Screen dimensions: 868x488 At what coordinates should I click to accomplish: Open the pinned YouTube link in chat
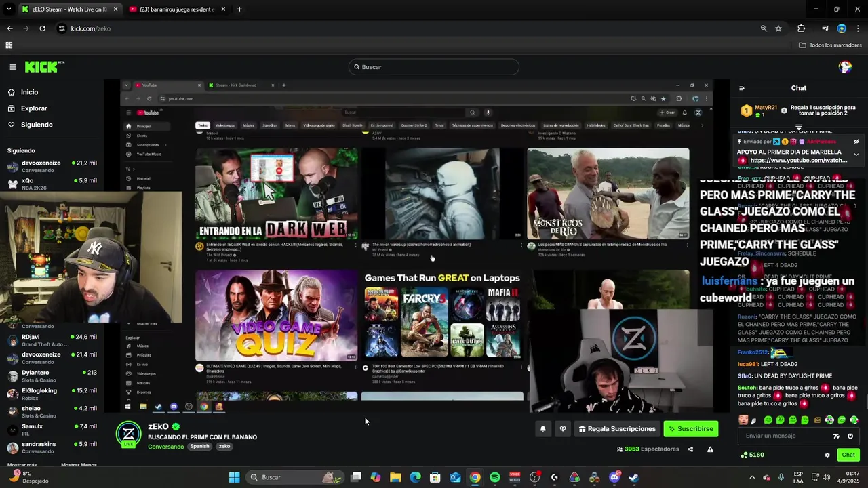point(799,161)
